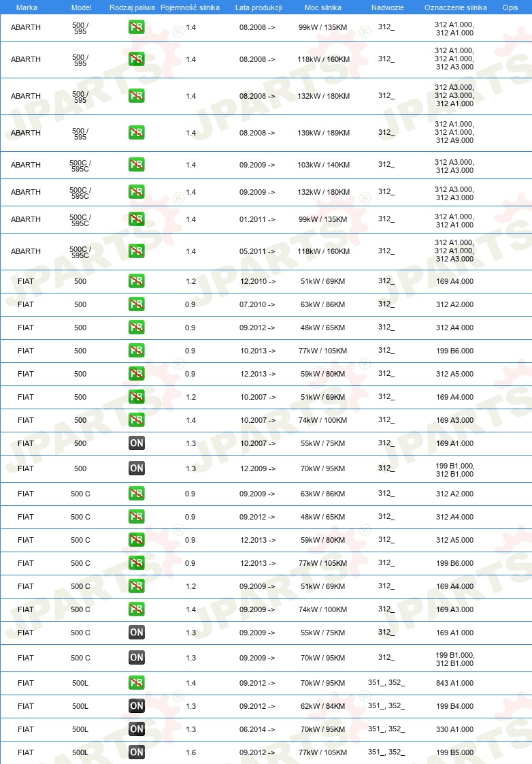Click the Model column header

click(81, 7)
